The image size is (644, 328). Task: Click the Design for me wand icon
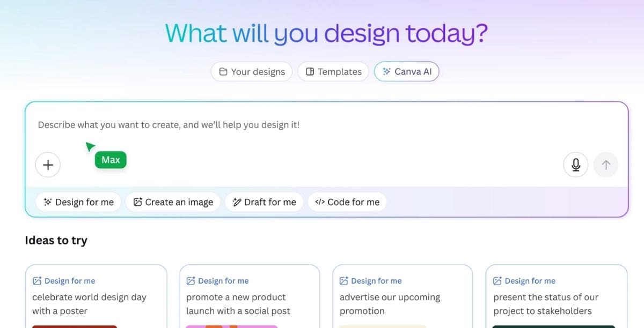pos(47,202)
